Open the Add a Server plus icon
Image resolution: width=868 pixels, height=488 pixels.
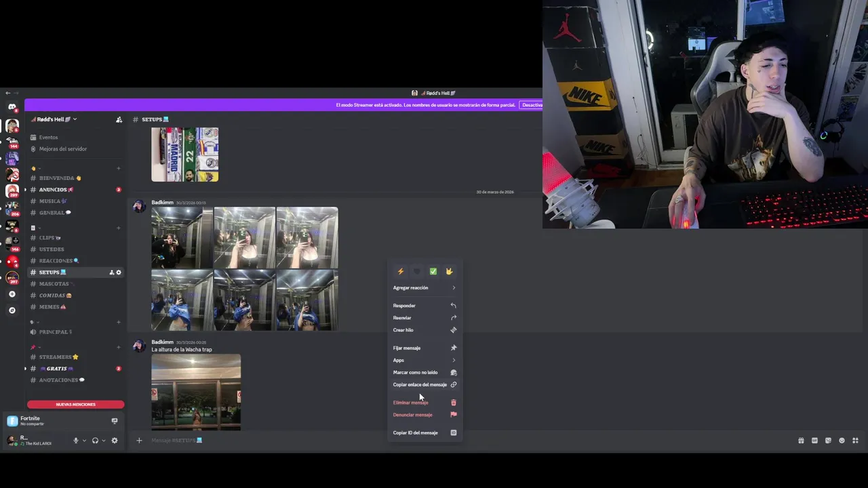click(12, 294)
